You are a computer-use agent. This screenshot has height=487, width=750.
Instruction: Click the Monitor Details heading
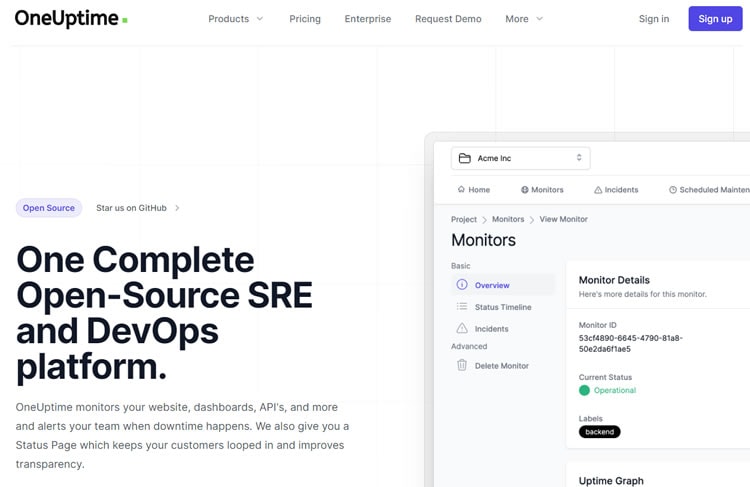tap(614, 280)
